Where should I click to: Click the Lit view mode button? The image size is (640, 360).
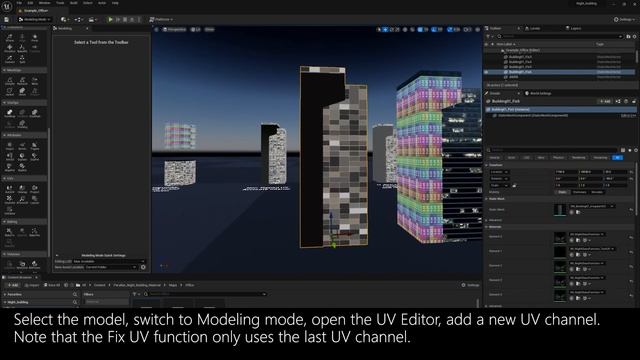[x=196, y=29]
